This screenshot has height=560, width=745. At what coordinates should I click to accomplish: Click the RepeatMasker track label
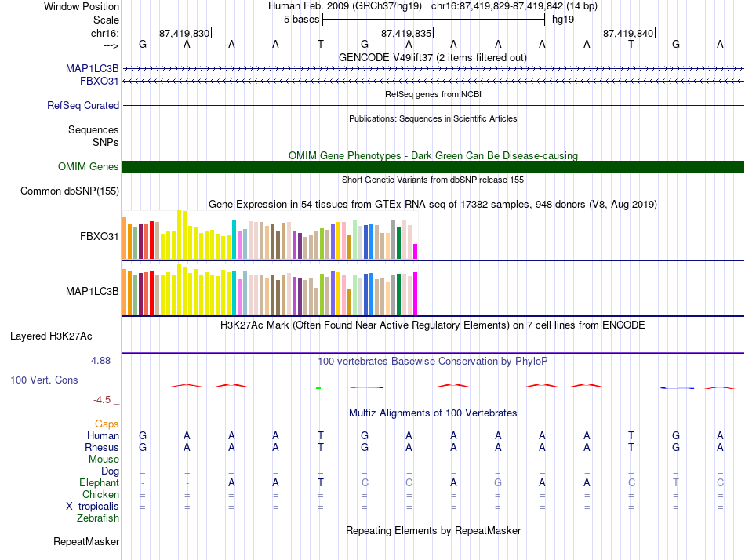tap(86, 541)
